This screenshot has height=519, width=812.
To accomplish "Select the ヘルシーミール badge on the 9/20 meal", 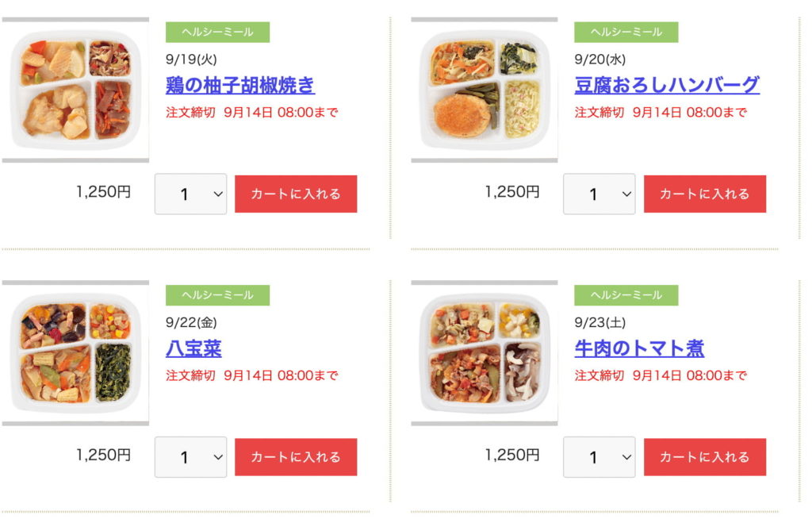I will [x=626, y=32].
